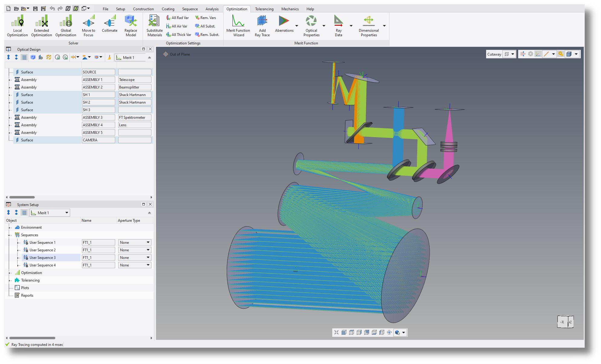
Task: Click the aperture shutter icon in viewport toolbar
Action: pyautogui.click(x=530, y=54)
